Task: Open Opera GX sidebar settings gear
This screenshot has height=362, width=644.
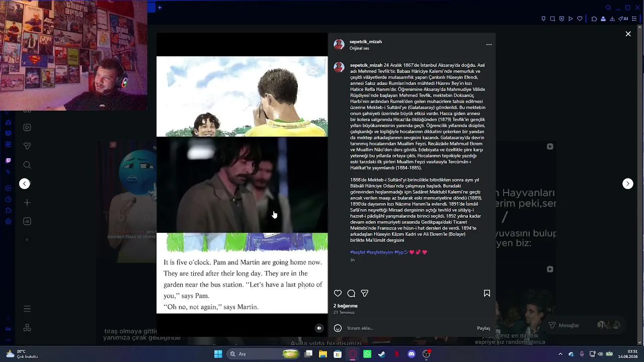Action: tap(8, 222)
